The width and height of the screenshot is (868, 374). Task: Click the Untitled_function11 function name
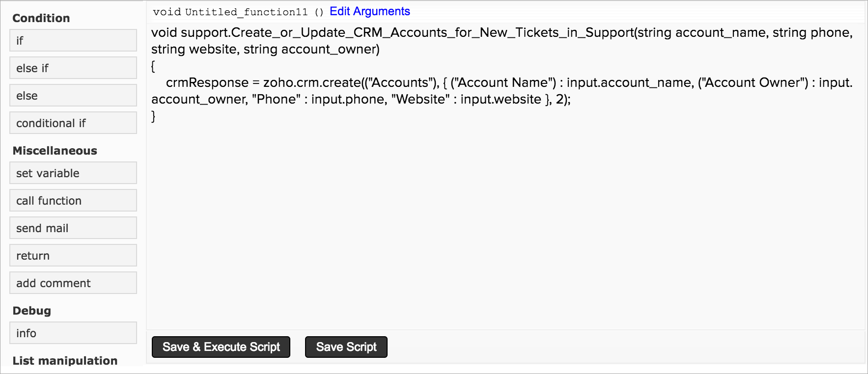[x=246, y=12]
